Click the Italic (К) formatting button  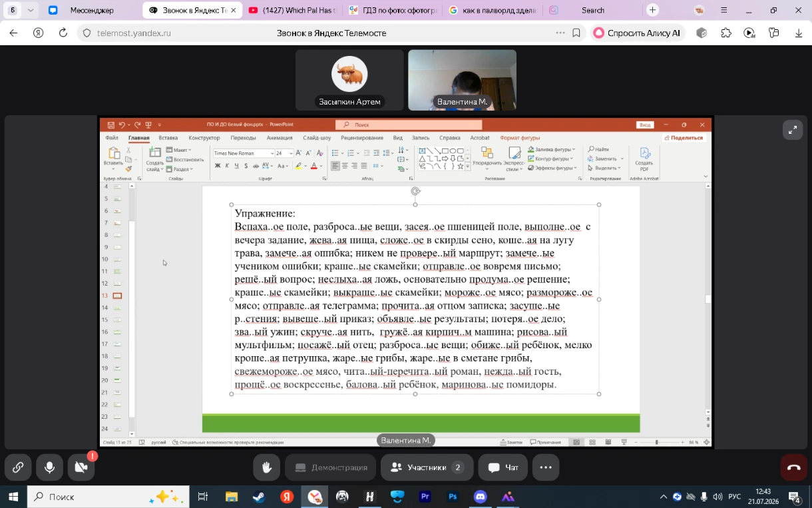226,166
